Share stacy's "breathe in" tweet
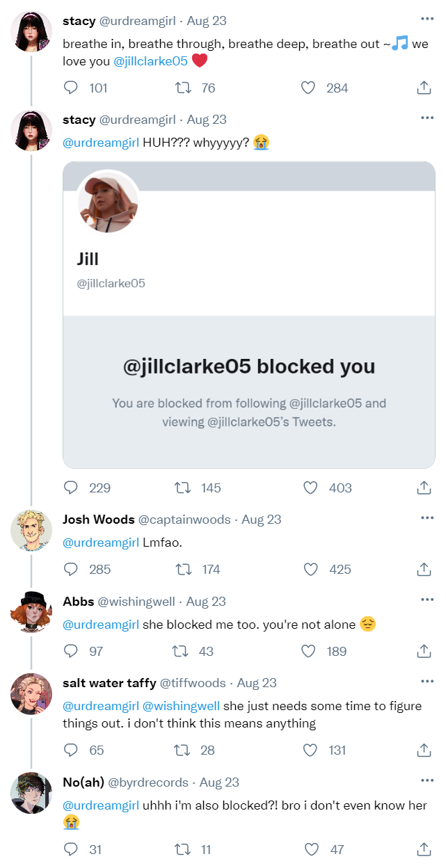 pos(424,88)
